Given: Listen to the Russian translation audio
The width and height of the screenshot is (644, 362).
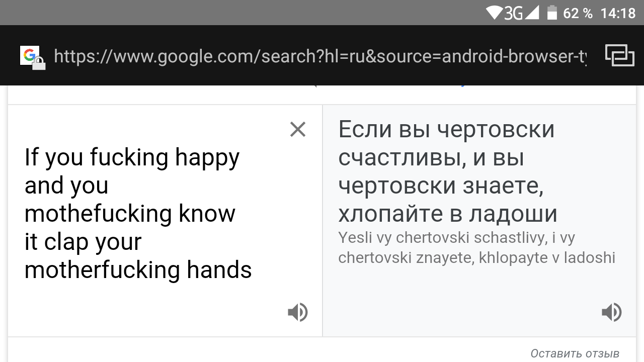Looking at the screenshot, I should [x=611, y=312].
